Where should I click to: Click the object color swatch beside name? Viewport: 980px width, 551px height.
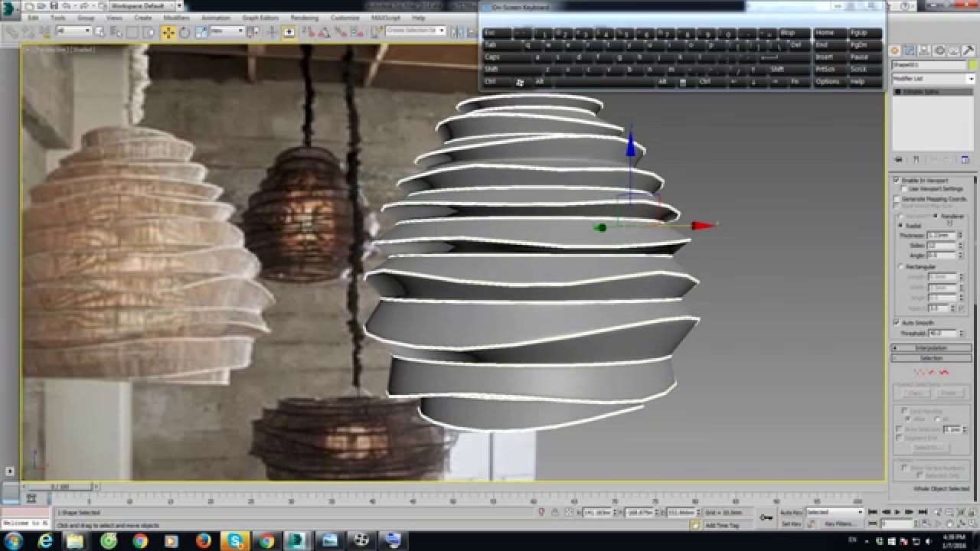click(972, 66)
